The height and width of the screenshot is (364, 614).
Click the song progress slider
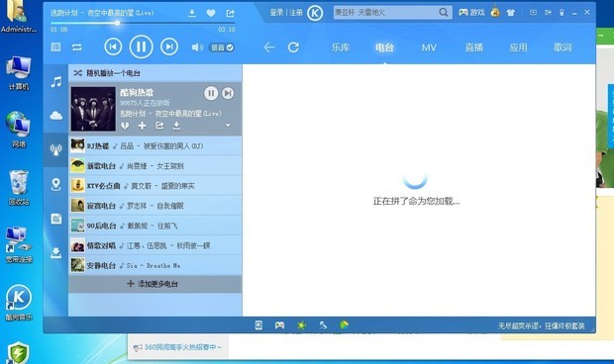pos(143,23)
